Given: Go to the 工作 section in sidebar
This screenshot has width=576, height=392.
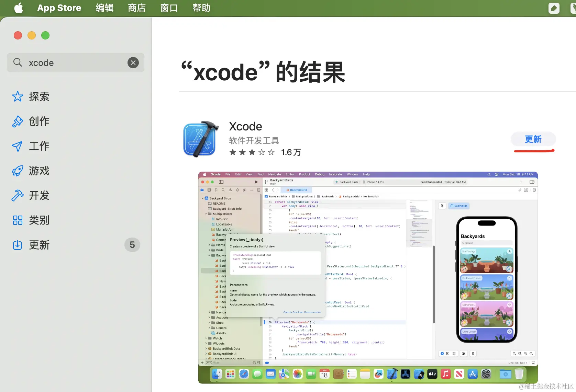Looking at the screenshot, I should point(76,146).
